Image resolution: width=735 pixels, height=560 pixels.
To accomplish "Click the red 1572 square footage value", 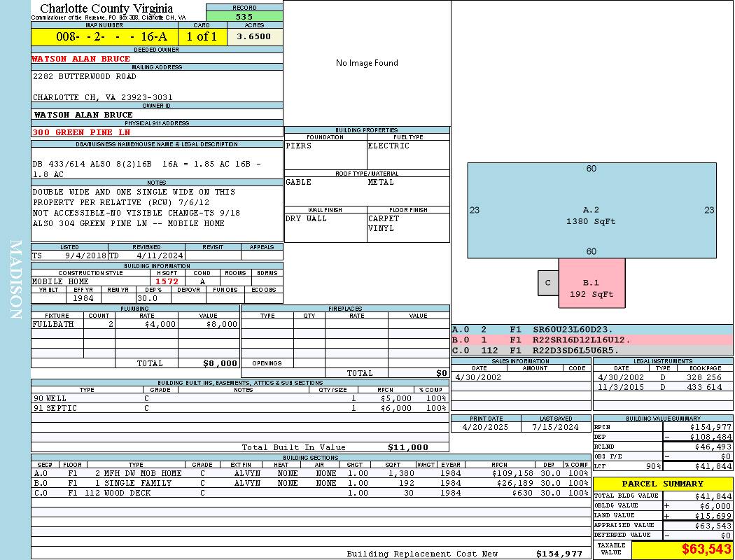I will coord(167,281).
